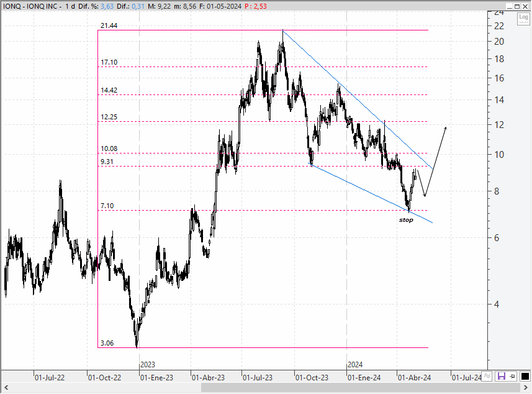Click the 01-Ene-23 date axis label
The image size is (532, 394).
point(157,378)
